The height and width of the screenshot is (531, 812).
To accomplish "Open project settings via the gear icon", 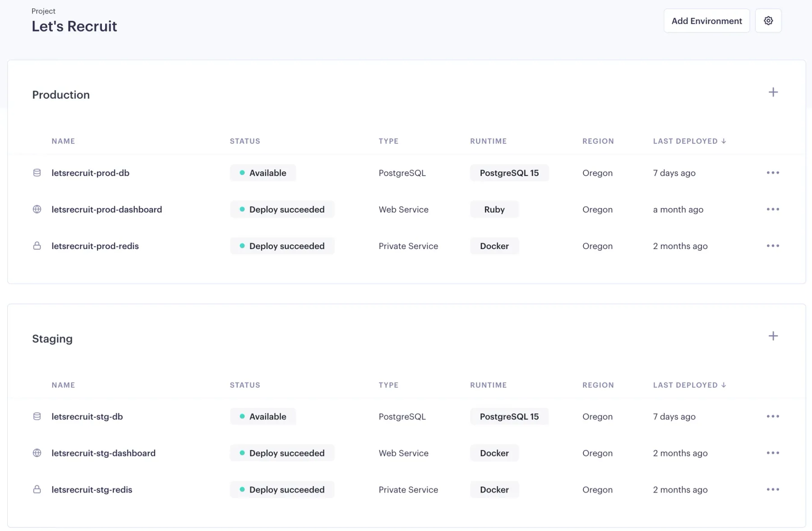I will coord(768,20).
